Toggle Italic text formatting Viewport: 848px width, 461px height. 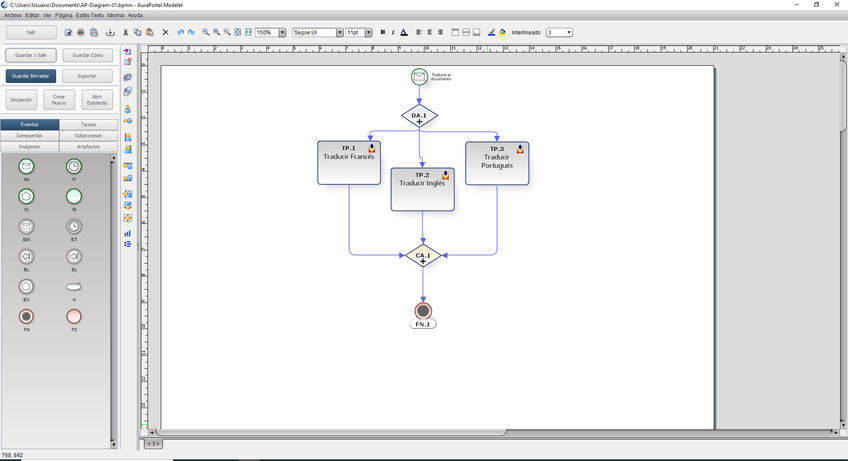[x=392, y=32]
